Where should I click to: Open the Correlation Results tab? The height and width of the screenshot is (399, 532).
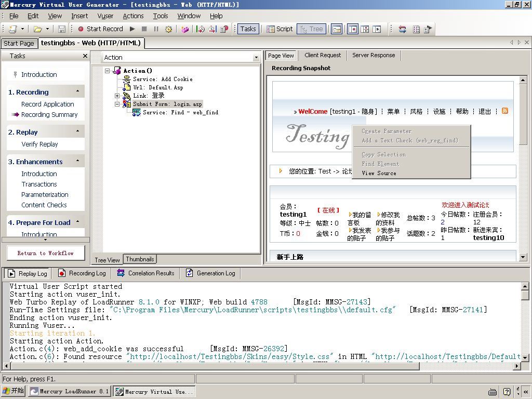tap(146, 273)
